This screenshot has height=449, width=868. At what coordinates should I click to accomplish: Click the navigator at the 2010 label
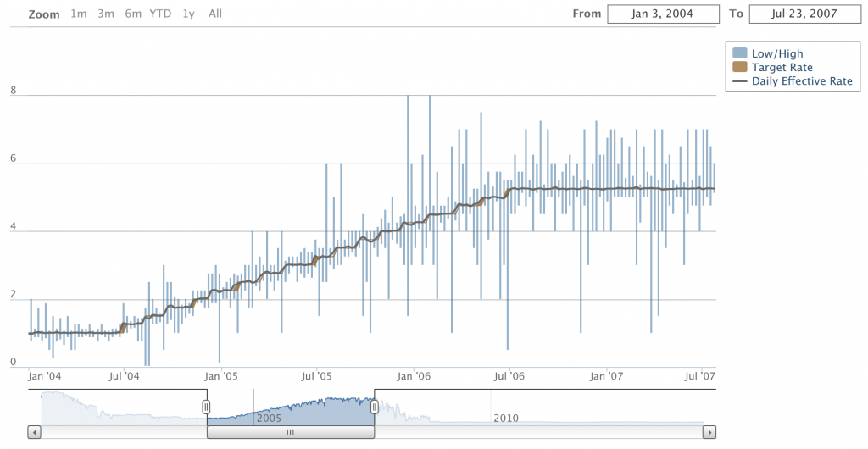pos(505,418)
